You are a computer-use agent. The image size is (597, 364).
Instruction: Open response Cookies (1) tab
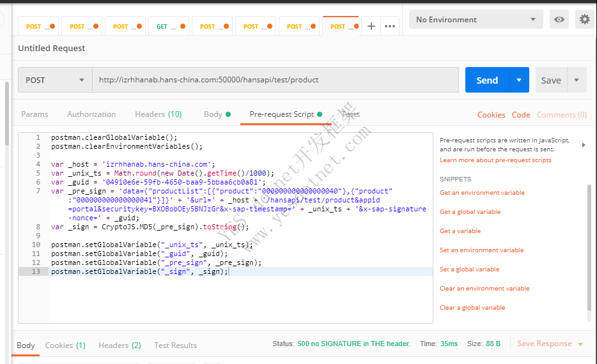pyautogui.click(x=65, y=345)
